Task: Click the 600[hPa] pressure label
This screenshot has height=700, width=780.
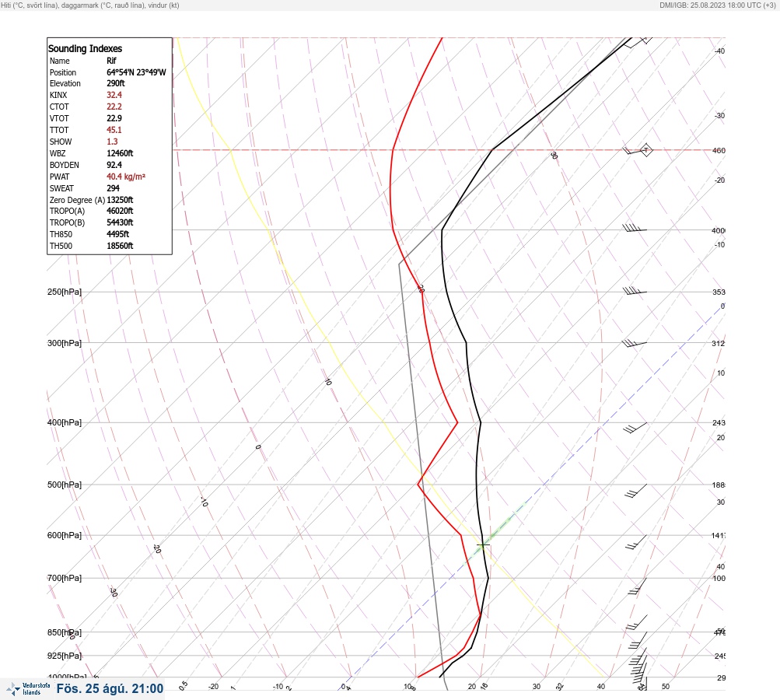Action: tap(65, 536)
